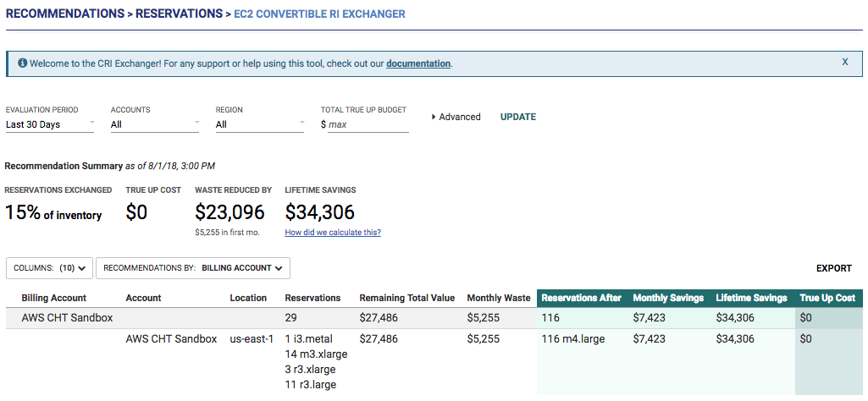Select the AWS CHT Sandbox billing account row
The height and width of the screenshot is (401, 868).
[434, 318]
